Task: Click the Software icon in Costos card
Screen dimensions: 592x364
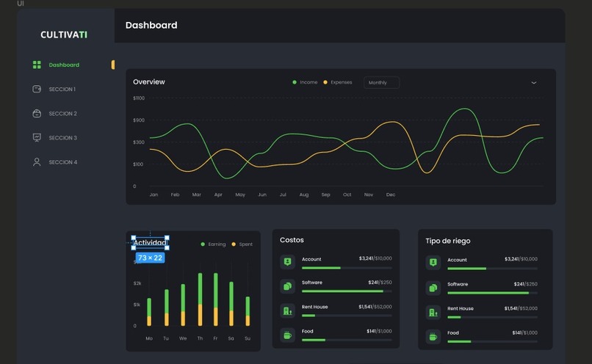Action: click(x=288, y=286)
